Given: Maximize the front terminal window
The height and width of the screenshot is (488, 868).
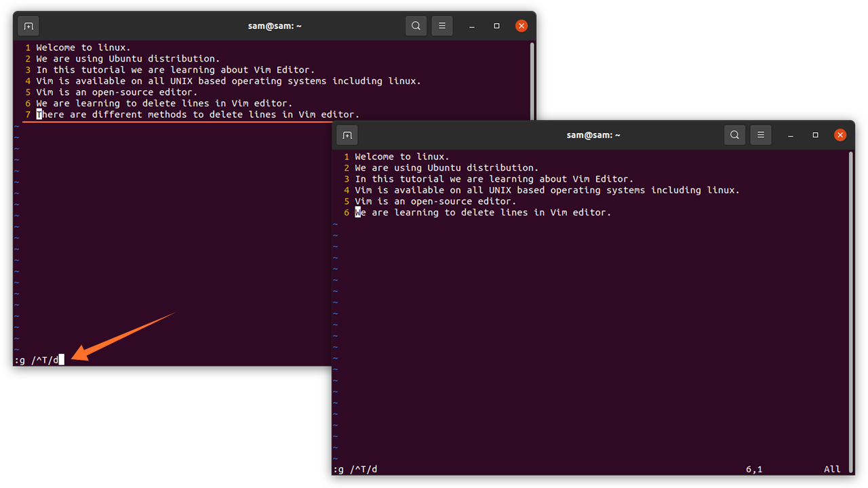Looking at the screenshot, I should point(815,136).
